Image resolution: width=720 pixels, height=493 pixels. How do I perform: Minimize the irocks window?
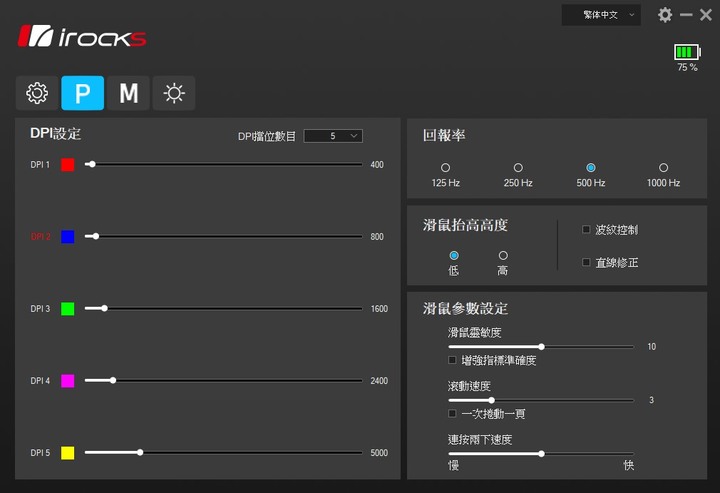(686, 15)
